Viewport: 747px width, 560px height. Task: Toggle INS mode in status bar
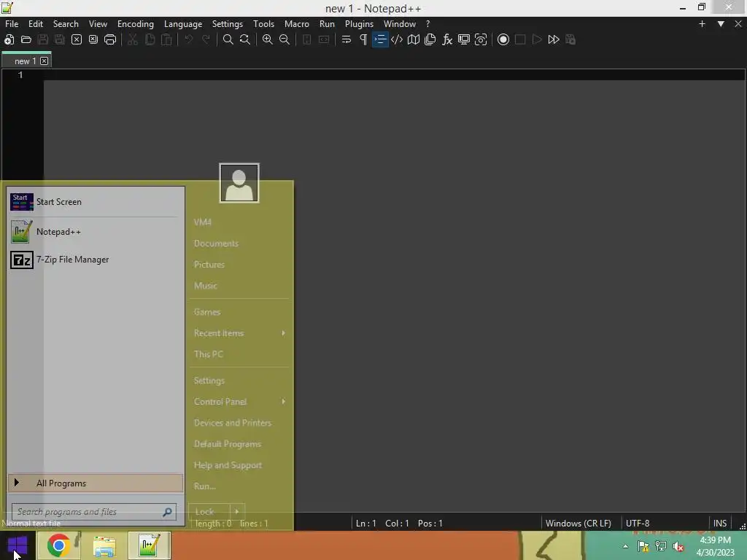[720, 524]
